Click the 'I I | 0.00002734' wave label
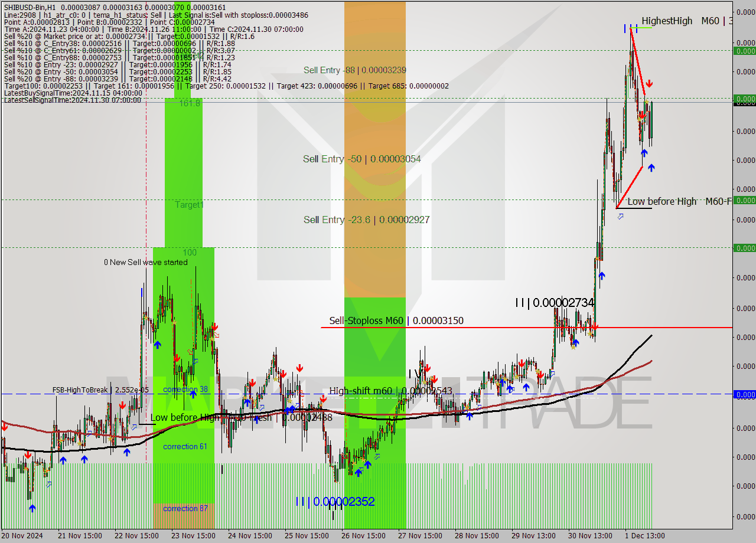The height and width of the screenshot is (543, 756). [554, 302]
